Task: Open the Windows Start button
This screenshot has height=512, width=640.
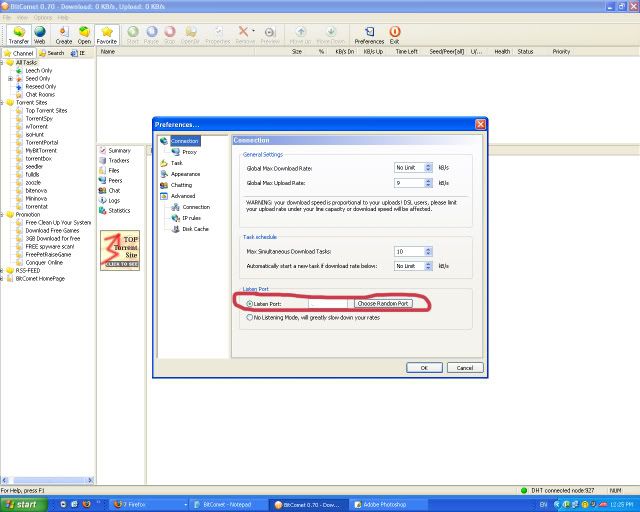Action: pyautogui.click(x=23, y=505)
